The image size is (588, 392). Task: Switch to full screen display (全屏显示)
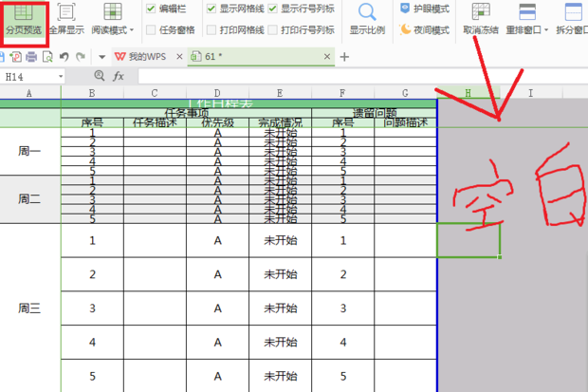click(x=66, y=20)
